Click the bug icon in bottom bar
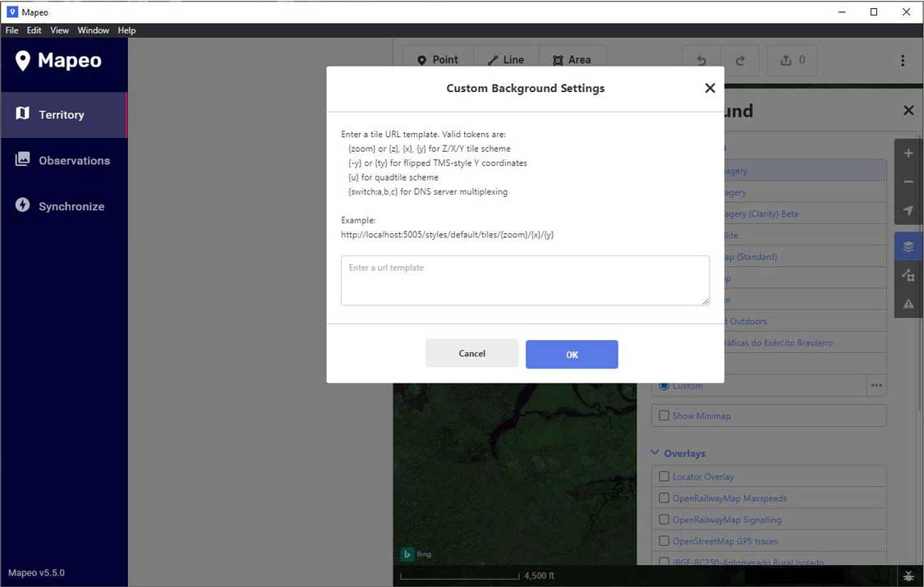This screenshot has width=924, height=587. (908, 576)
